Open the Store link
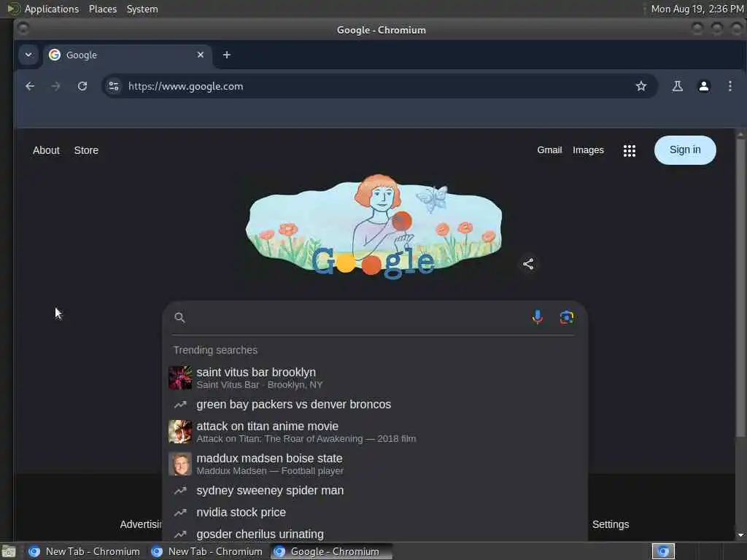 (x=86, y=150)
